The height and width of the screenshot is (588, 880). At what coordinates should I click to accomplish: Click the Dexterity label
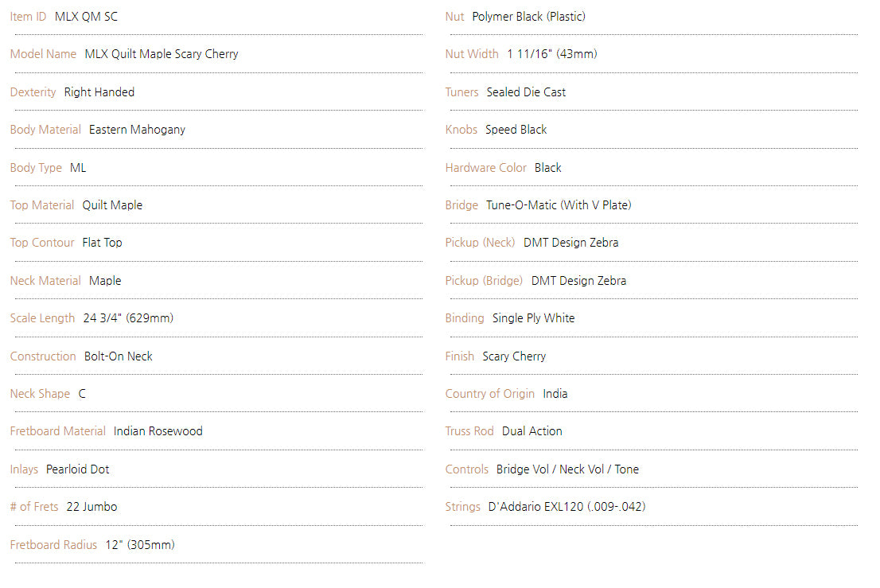(x=33, y=92)
